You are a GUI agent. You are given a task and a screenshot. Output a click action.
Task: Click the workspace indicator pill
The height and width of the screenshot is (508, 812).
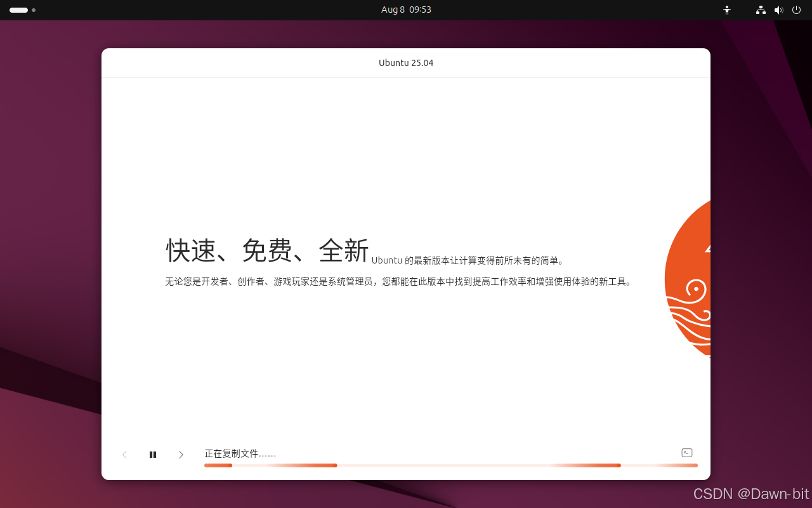click(18, 10)
